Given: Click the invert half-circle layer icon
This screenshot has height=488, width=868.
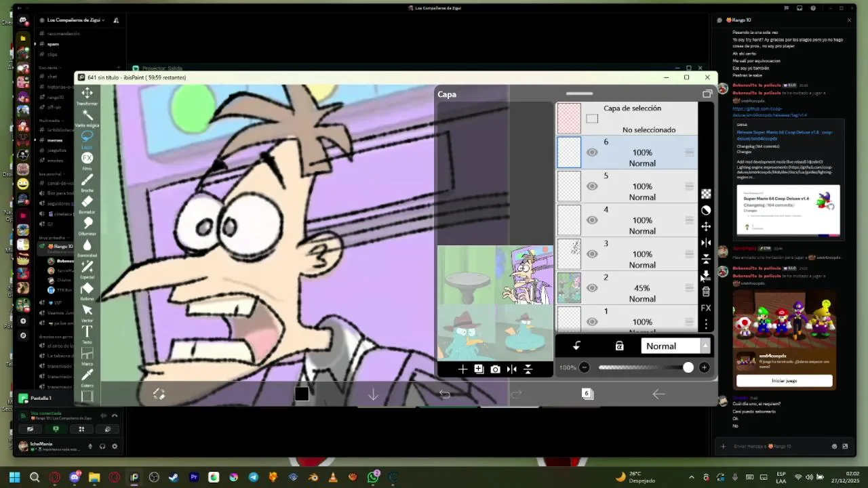Looking at the screenshot, I should (706, 210).
